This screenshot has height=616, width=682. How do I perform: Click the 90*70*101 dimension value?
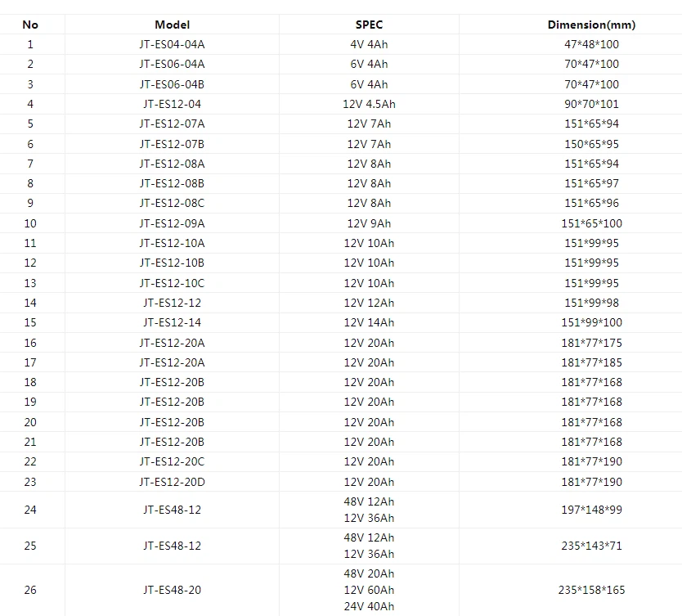point(591,104)
